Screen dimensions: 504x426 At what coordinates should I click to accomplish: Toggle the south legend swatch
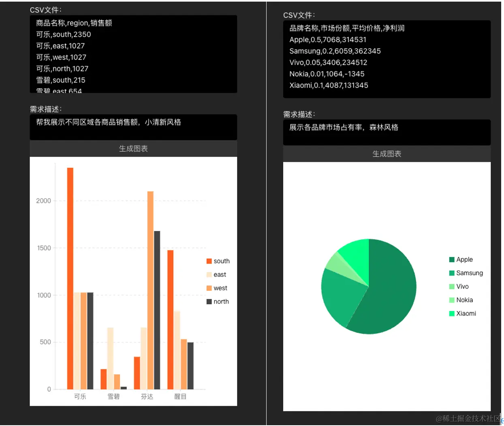(209, 261)
